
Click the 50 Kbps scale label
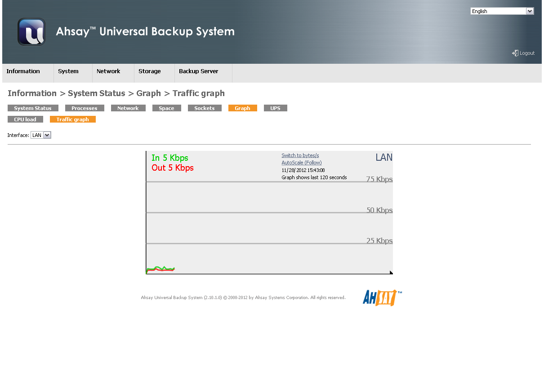pyautogui.click(x=379, y=210)
